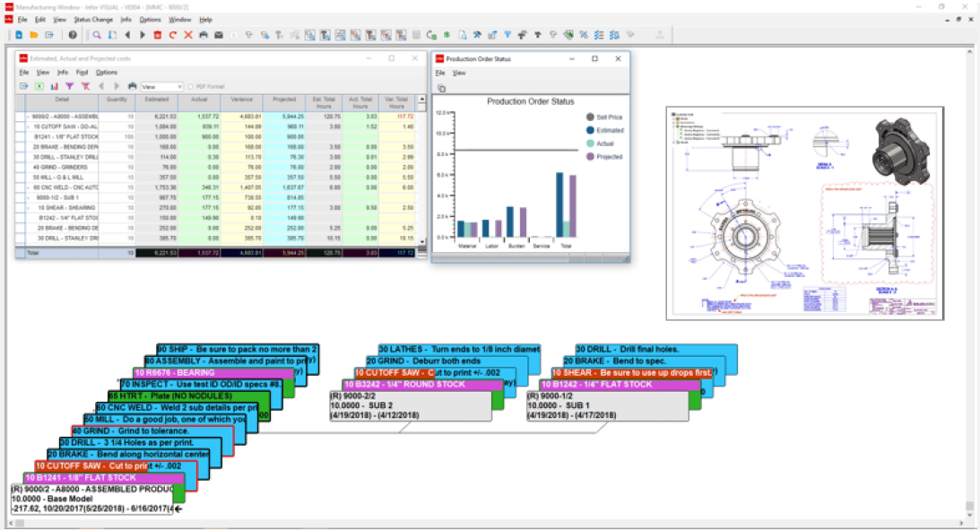The image size is (980, 530).
Task: Open the bar-chart view icon in costs toolbar
Action: click(x=54, y=86)
